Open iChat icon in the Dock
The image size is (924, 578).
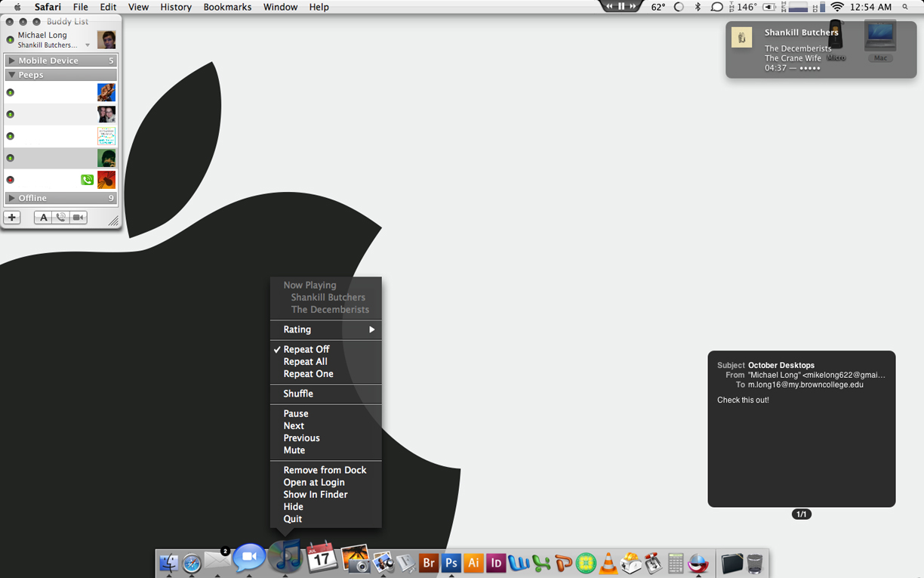249,558
